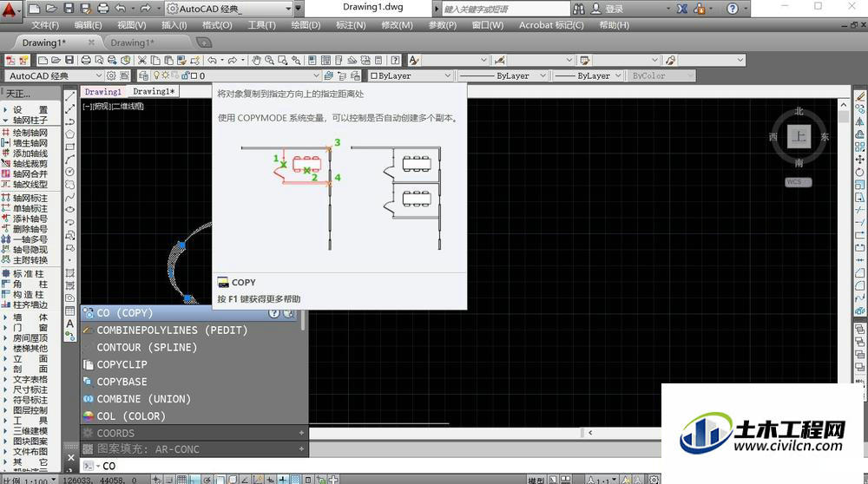The height and width of the screenshot is (484, 868).
Task: Click the Help question mark toolbar icon
Action: (395, 61)
